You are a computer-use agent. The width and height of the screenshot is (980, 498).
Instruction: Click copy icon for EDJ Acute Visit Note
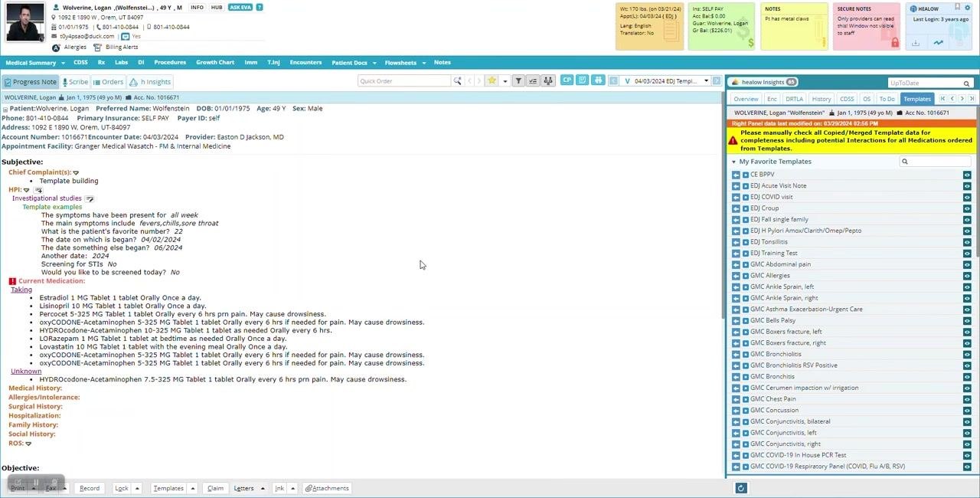pyautogui.click(x=745, y=186)
